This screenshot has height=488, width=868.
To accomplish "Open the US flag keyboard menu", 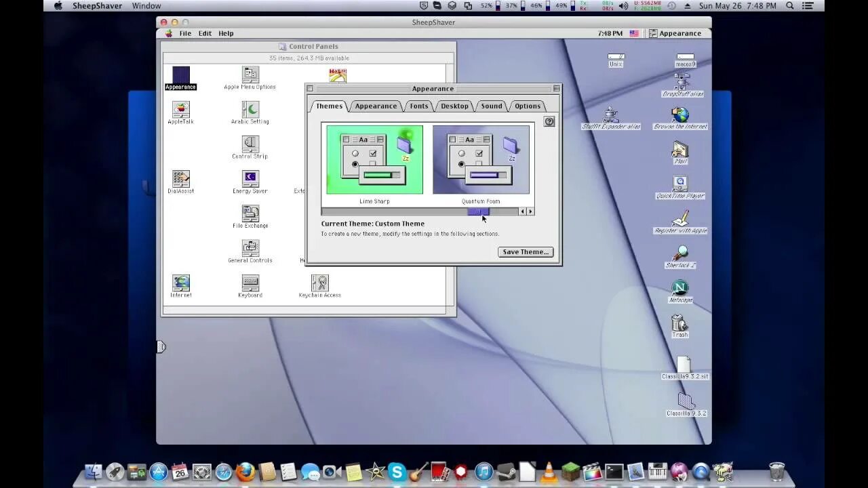I will pyautogui.click(x=635, y=33).
